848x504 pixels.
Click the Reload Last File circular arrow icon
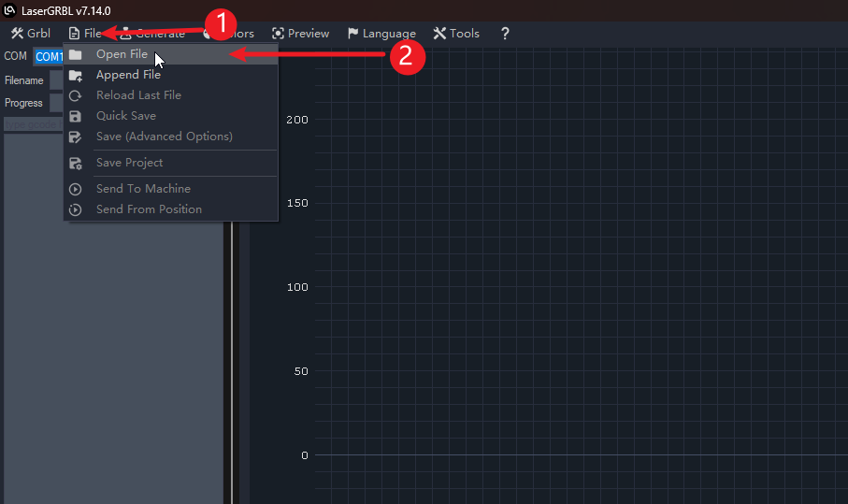point(76,95)
